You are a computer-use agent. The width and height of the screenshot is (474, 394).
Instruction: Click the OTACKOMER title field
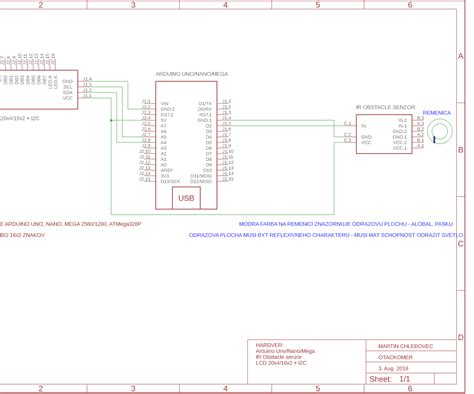(x=395, y=357)
